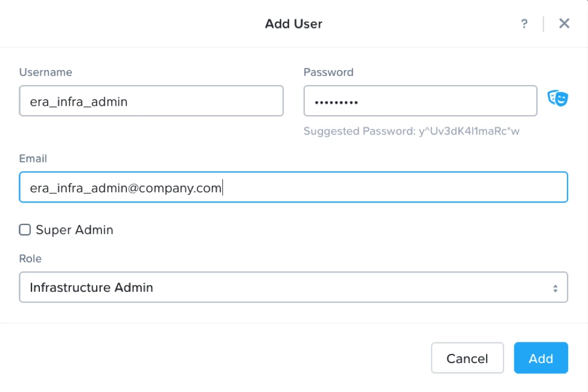Click the separator between help and close
588x392 pixels.
543,24
